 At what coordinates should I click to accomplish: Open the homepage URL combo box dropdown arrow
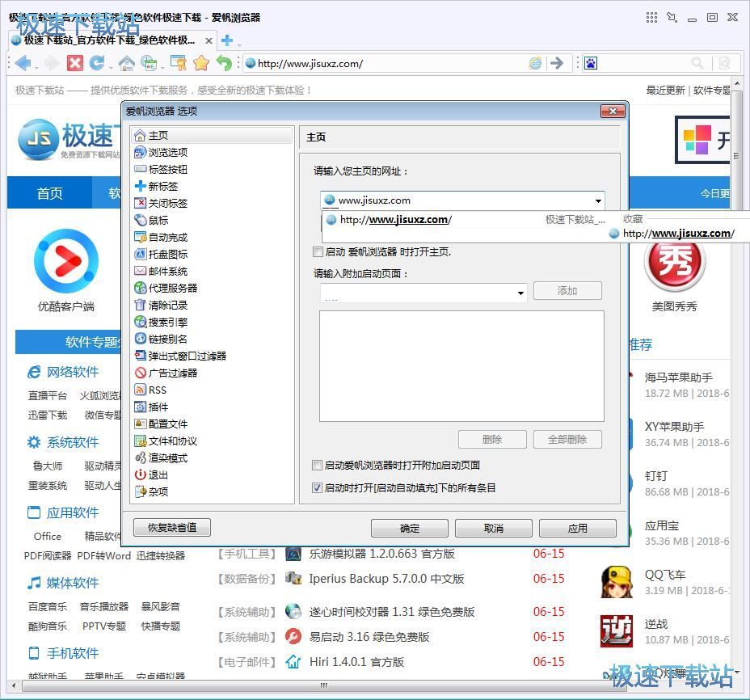[x=598, y=200]
